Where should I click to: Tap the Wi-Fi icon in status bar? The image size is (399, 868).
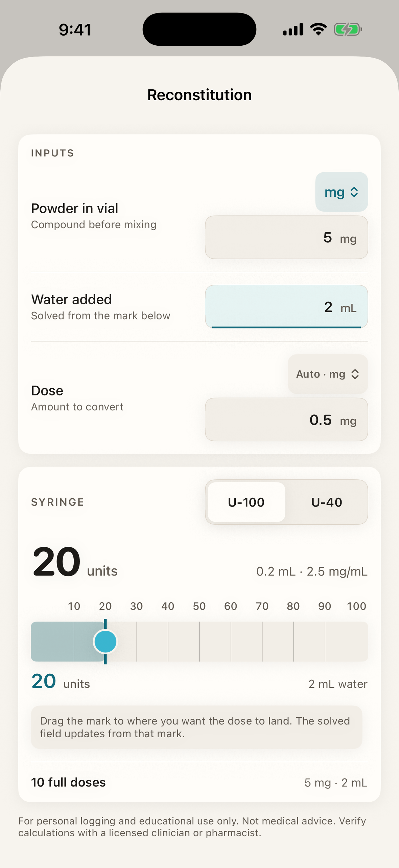tap(318, 29)
